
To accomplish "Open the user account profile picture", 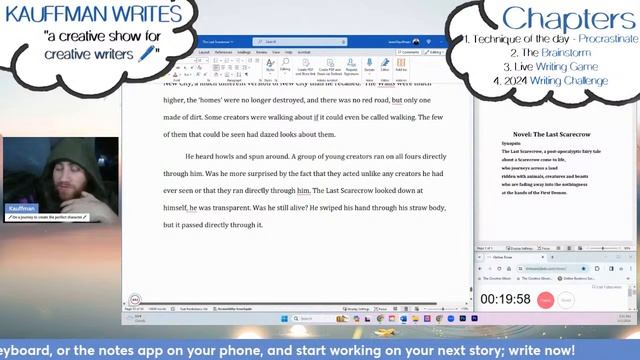I will pyautogui.click(x=416, y=42).
